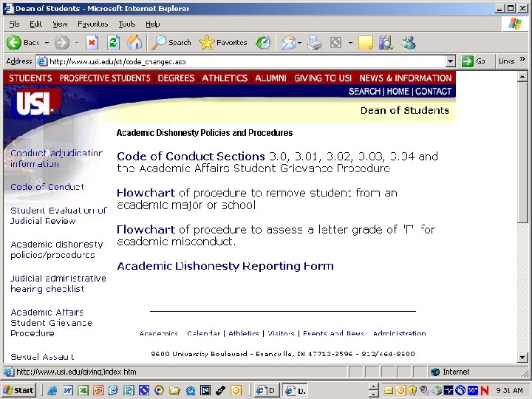The image size is (532, 399).
Task: Open STUDENTS in the red navigation bar
Action: click(30, 78)
